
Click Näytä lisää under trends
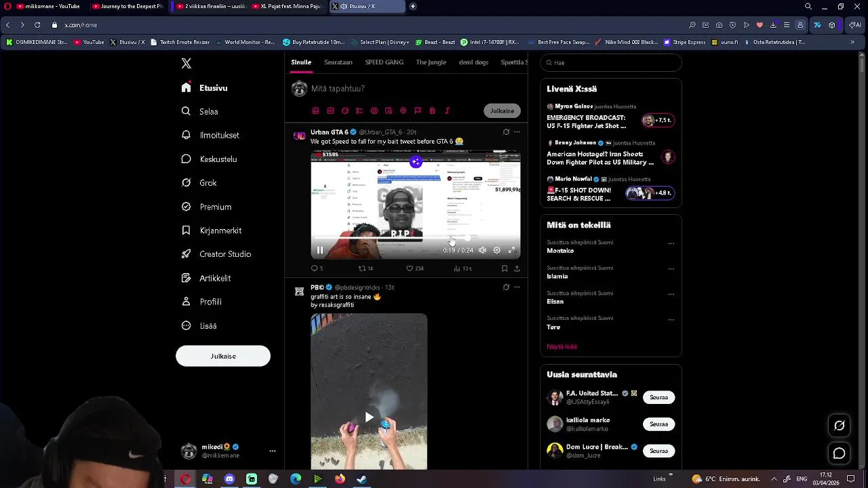pos(561,346)
